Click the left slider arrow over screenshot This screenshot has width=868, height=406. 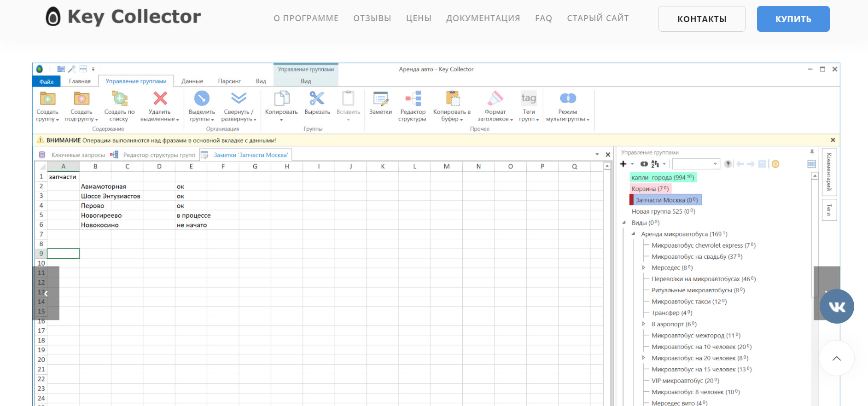point(46,293)
